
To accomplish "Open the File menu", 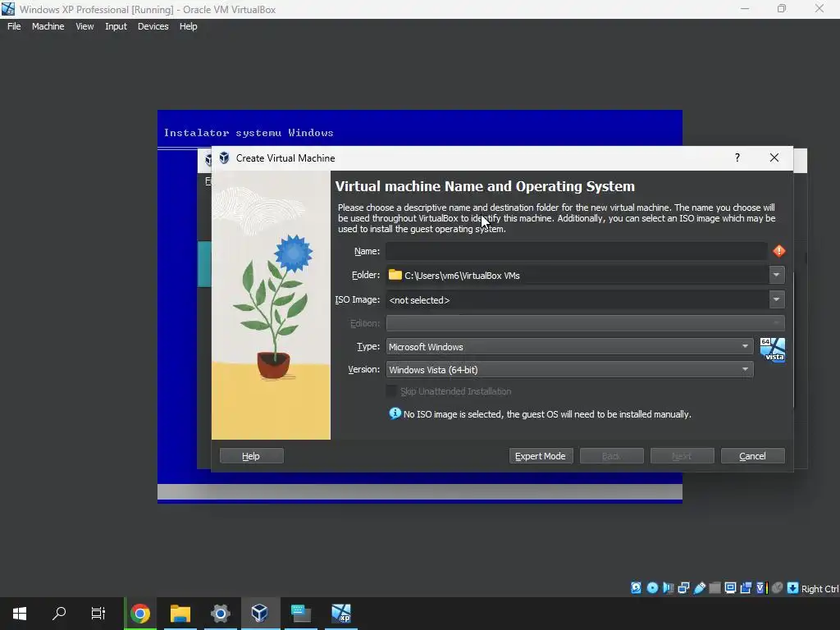I will click(14, 26).
